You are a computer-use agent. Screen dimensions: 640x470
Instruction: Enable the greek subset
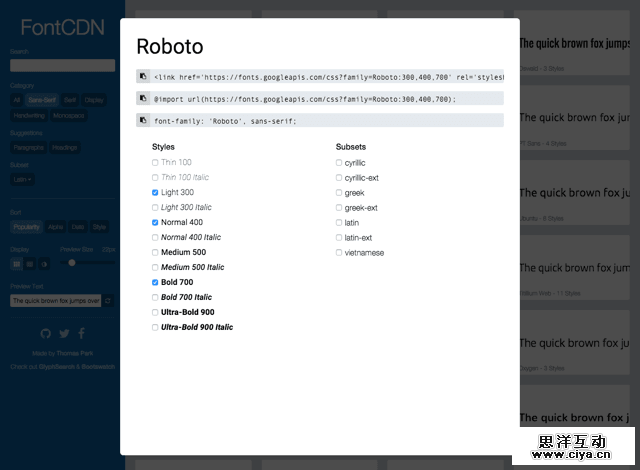(339, 193)
